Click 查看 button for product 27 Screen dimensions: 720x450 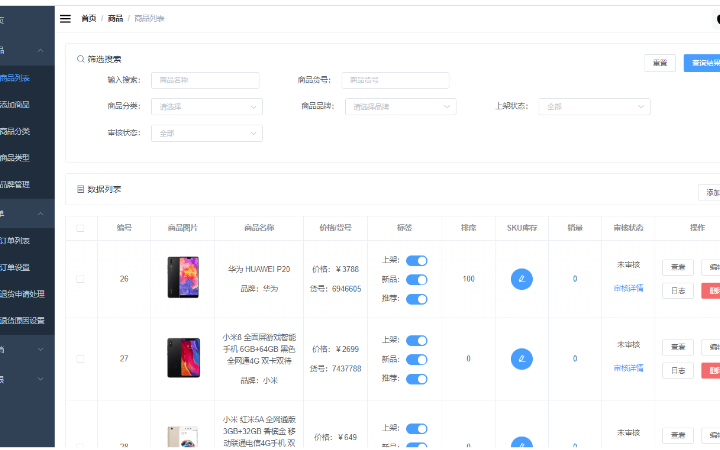pyautogui.click(x=678, y=347)
